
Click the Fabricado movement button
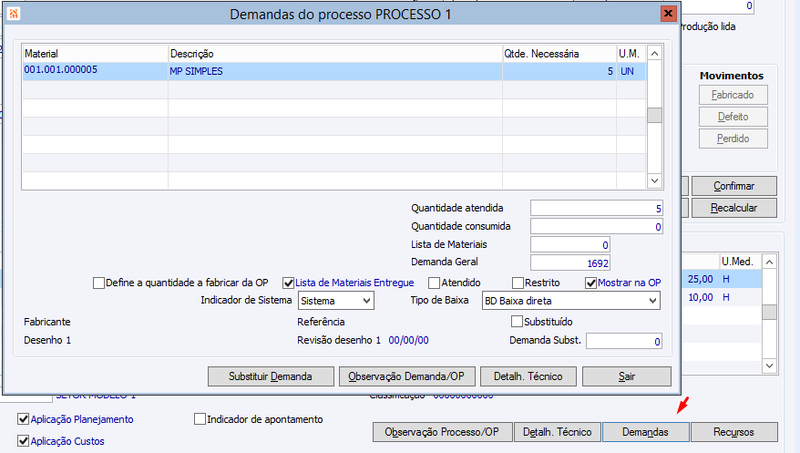click(x=733, y=95)
